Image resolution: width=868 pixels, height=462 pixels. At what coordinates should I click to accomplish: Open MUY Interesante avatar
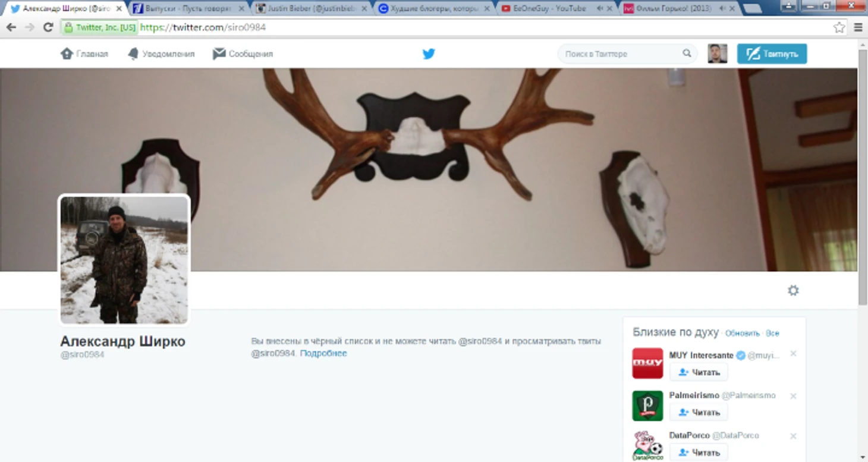pyautogui.click(x=647, y=363)
